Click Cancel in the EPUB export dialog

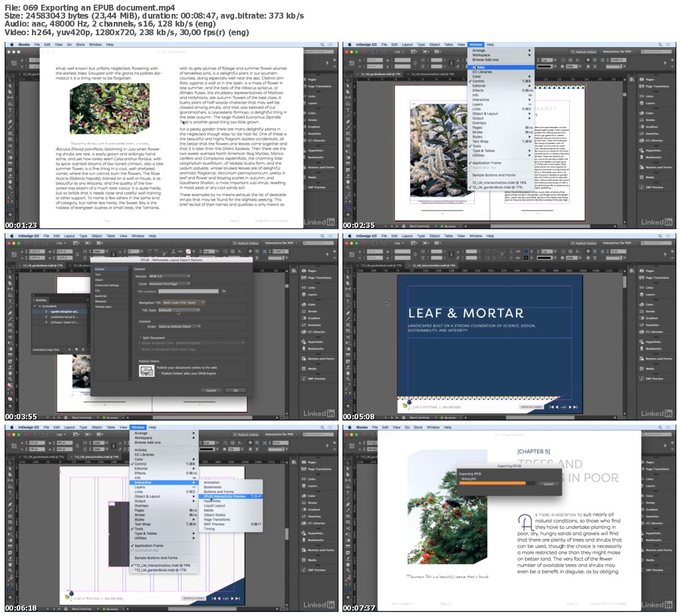pyautogui.click(x=211, y=390)
